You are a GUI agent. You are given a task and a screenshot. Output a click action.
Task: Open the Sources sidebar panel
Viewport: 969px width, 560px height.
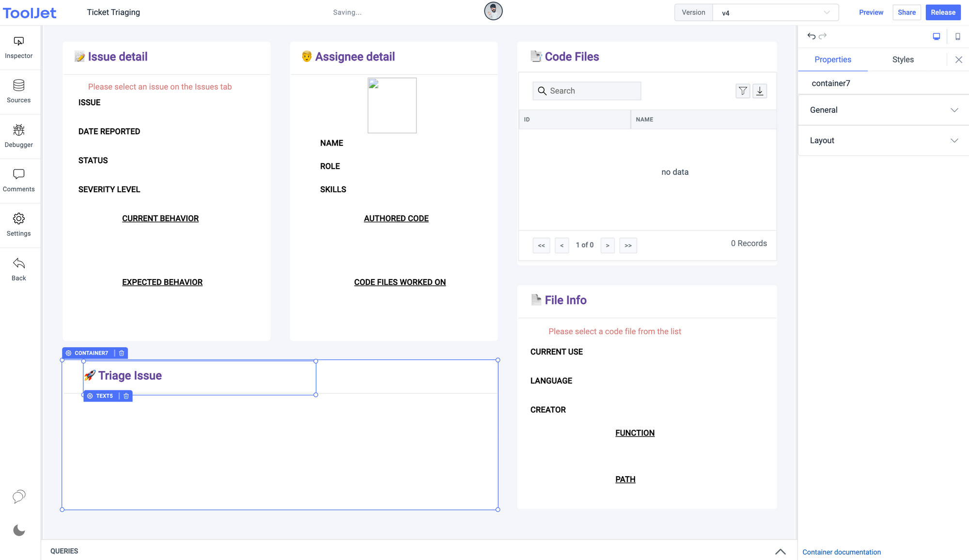pyautogui.click(x=18, y=92)
